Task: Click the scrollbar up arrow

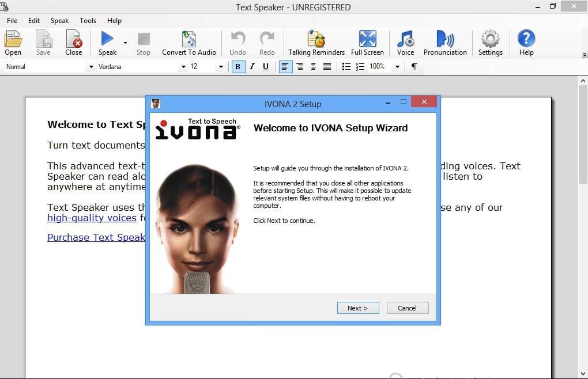Action: coord(583,81)
